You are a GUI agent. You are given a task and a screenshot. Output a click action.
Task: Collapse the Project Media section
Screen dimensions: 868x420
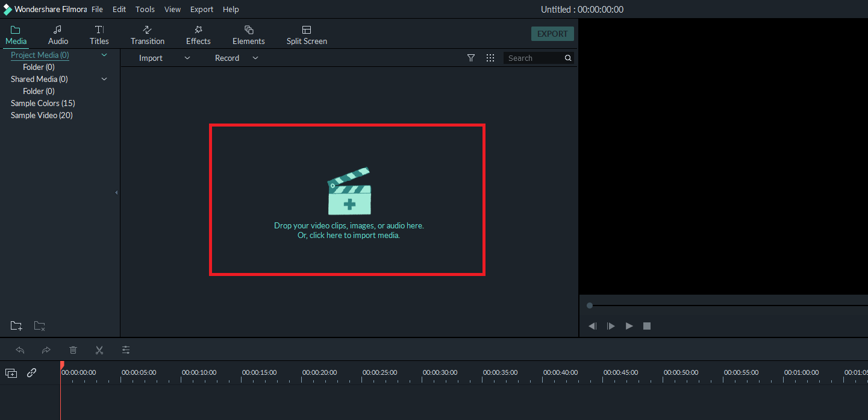tap(104, 54)
